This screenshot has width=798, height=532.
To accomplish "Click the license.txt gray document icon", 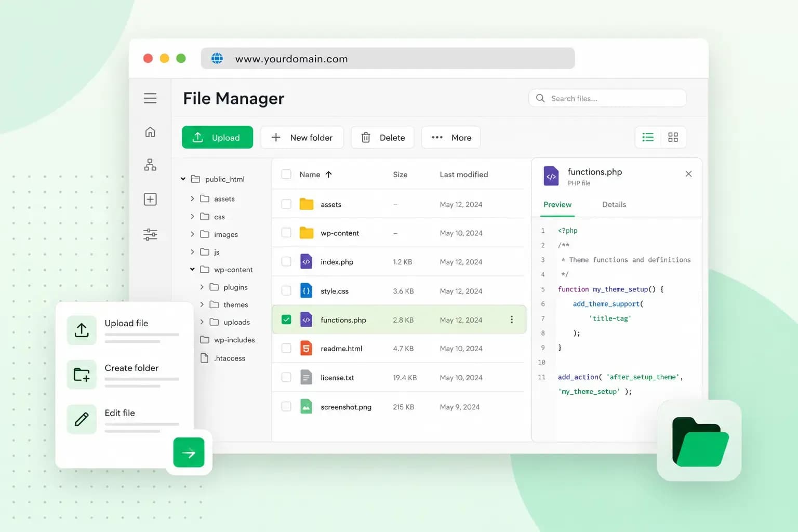I will (x=307, y=378).
